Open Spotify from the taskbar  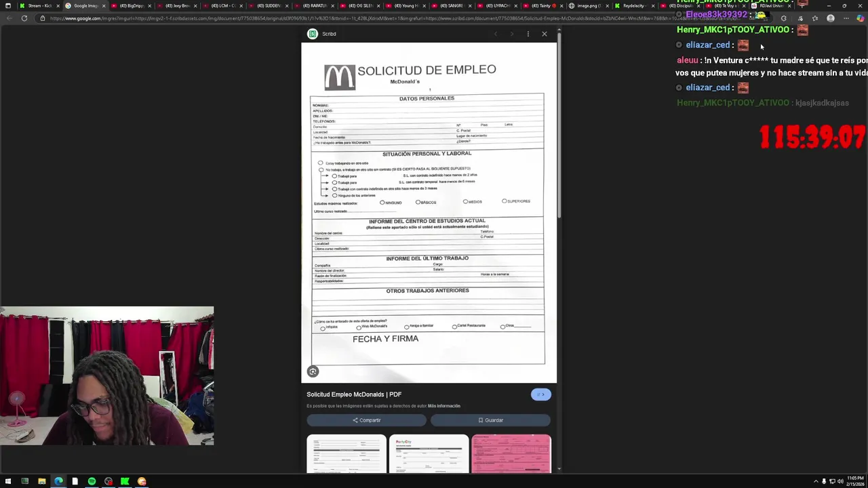click(92, 481)
